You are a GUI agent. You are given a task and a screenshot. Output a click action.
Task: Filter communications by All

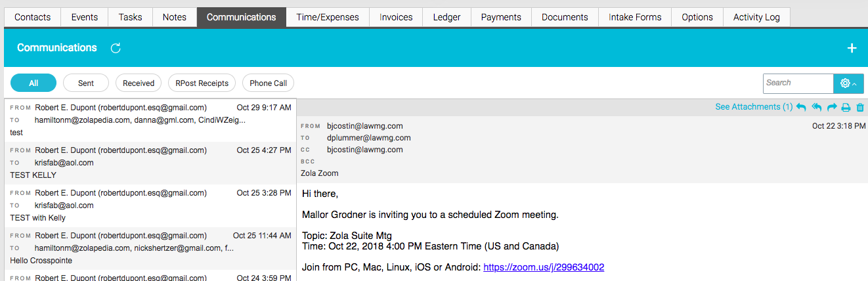(x=33, y=83)
